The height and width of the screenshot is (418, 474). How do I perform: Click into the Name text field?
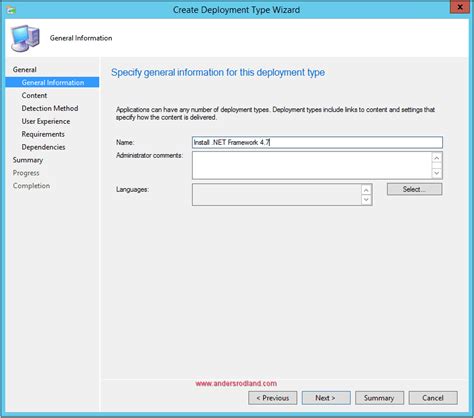(317, 142)
